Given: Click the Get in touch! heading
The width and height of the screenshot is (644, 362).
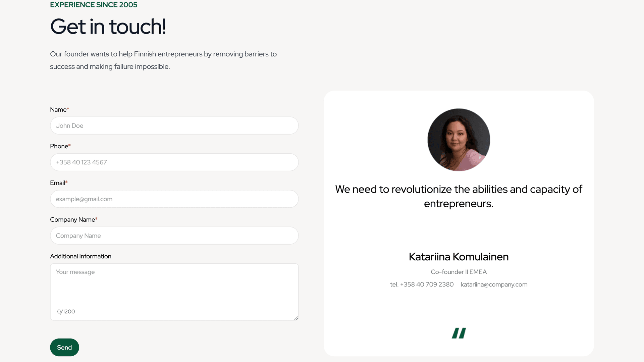Looking at the screenshot, I should [x=108, y=27].
